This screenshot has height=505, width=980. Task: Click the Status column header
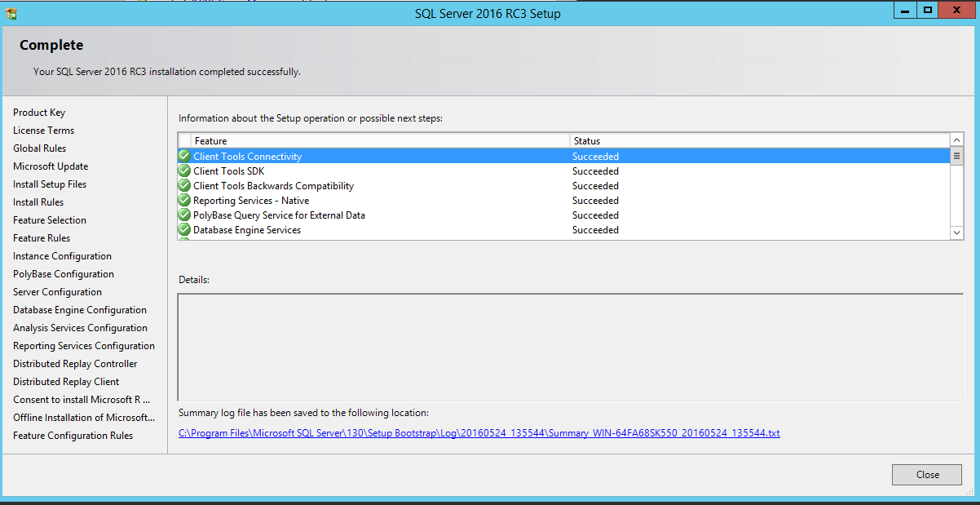coord(759,141)
